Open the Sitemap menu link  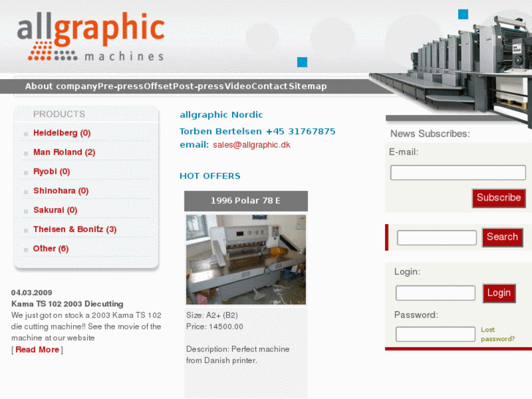(x=308, y=86)
